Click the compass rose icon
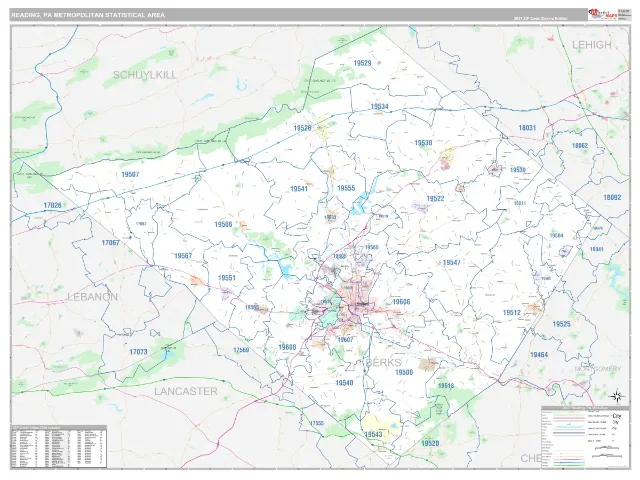This screenshot has width=640, height=480. point(617,396)
